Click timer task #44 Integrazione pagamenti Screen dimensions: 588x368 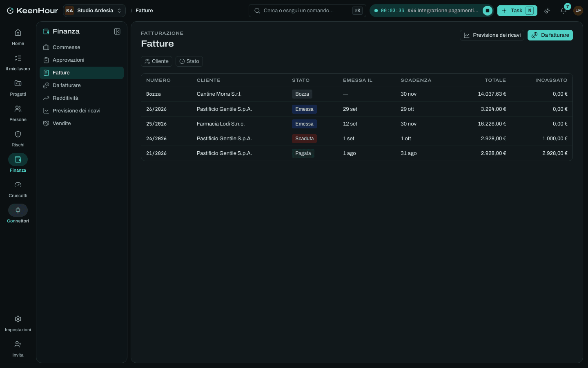pyautogui.click(x=443, y=11)
